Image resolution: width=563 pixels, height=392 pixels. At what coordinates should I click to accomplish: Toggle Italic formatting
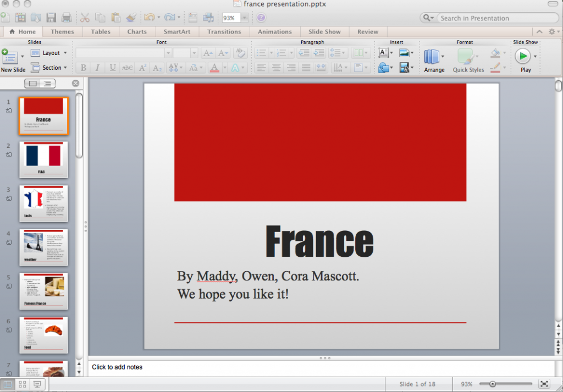coord(97,68)
